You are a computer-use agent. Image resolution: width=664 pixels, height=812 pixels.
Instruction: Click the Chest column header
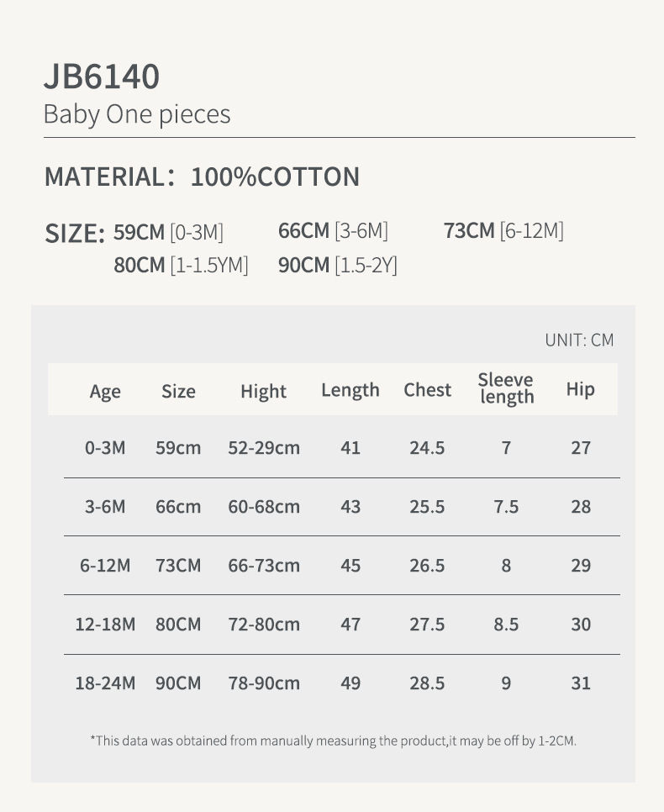point(427,390)
